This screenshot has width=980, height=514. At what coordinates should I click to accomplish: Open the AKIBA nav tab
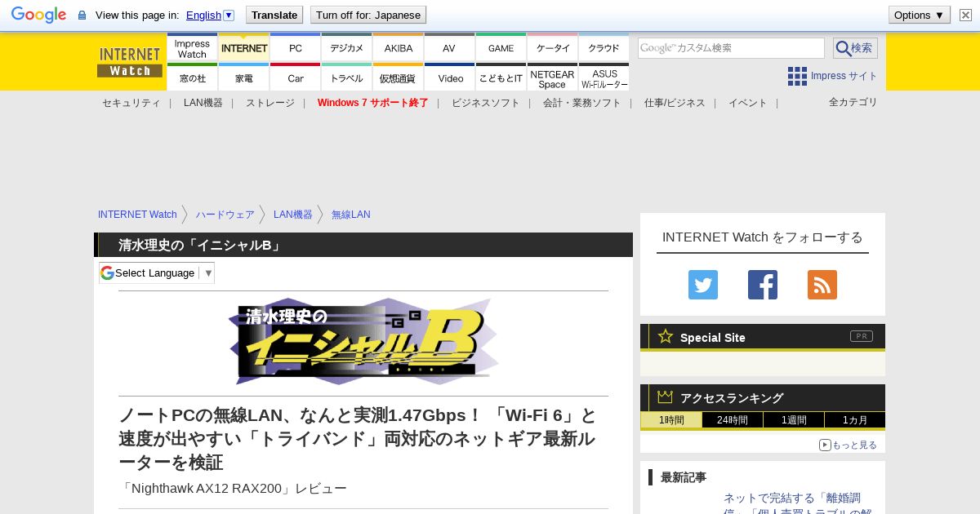[399, 48]
